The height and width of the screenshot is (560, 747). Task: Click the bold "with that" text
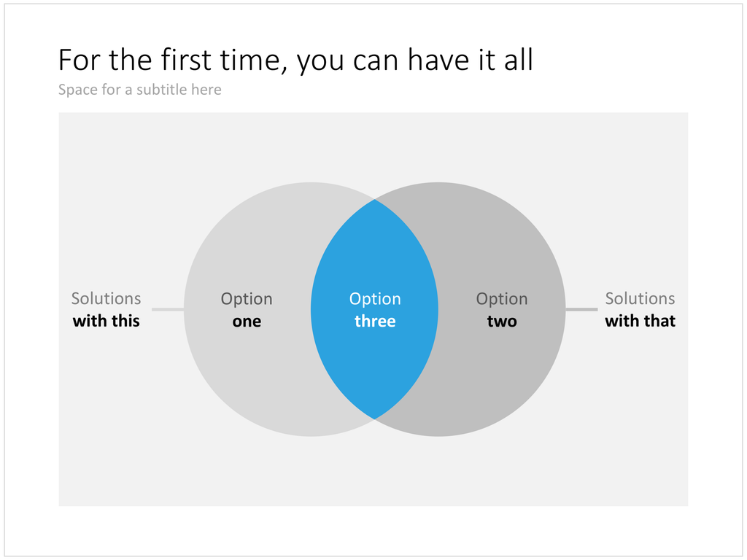tap(640, 321)
